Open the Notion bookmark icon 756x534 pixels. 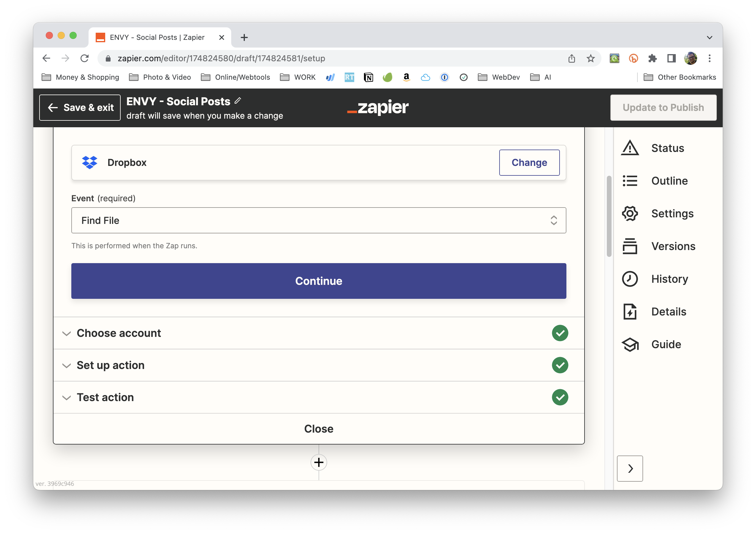pyautogui.click(x=368, y=77)
